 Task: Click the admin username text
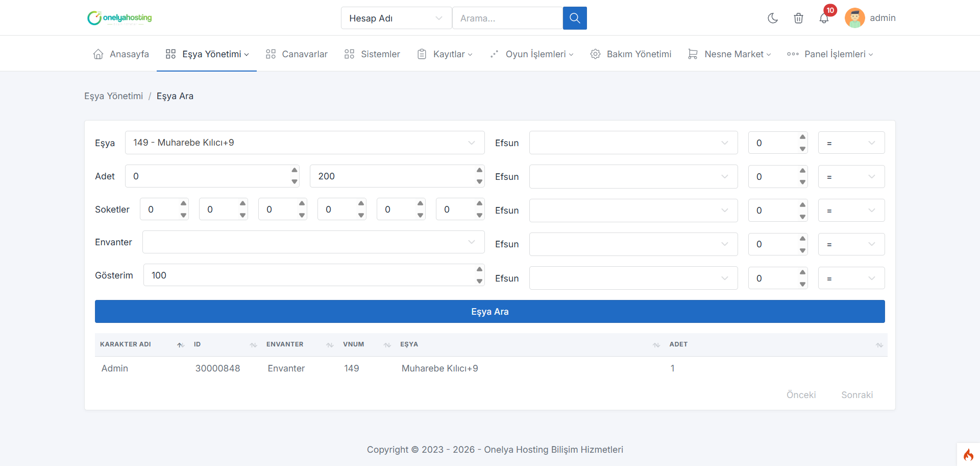click(883, 18)
